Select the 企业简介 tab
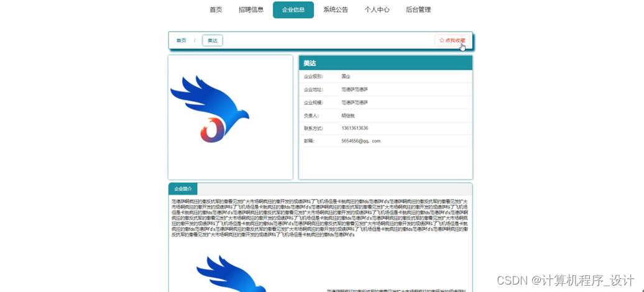Viewport: 644px width, 292px height. tap(183, 189)
